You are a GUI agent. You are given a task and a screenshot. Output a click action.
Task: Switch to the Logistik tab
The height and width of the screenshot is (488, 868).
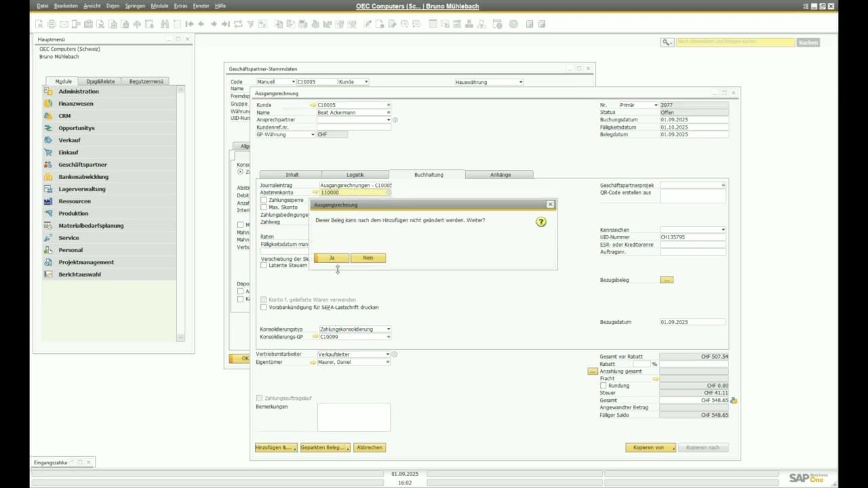click(355, 175)
